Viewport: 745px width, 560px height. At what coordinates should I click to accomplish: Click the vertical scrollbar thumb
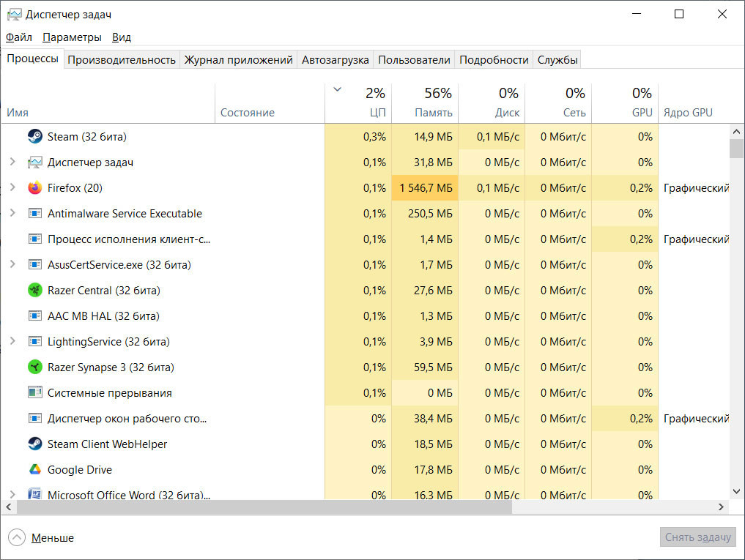[736, 148]
